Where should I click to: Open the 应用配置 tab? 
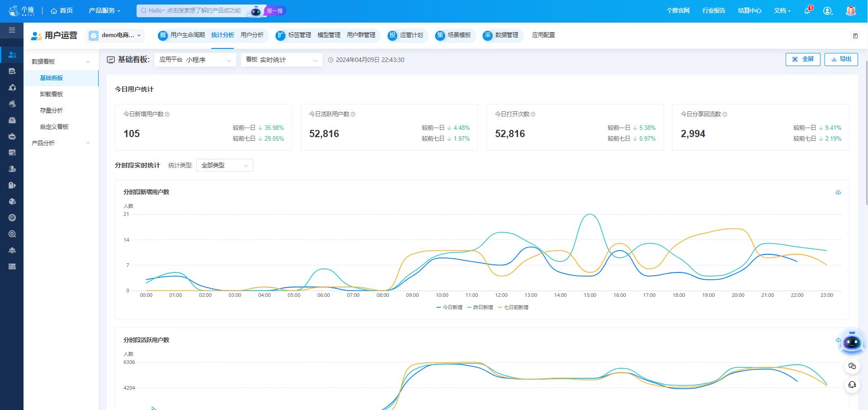pos(543,35)
